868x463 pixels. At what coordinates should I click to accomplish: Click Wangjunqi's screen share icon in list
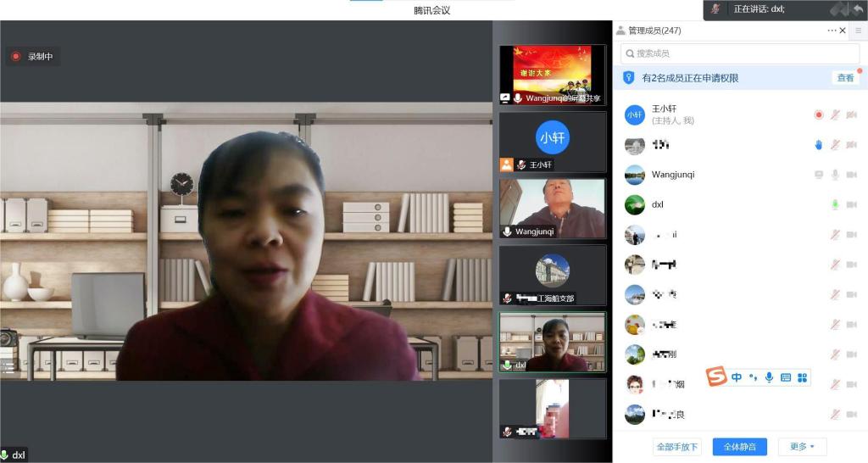click(819, 175)
